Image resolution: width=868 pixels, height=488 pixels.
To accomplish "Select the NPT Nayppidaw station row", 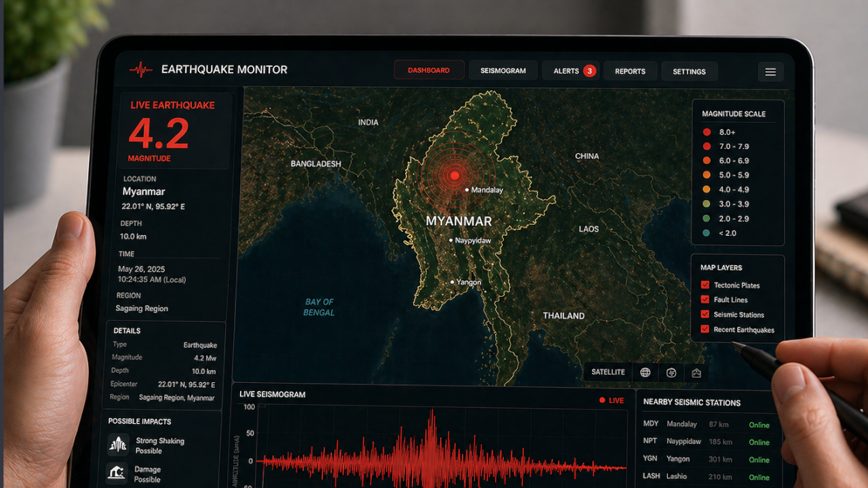I will [x=707, y=441].
